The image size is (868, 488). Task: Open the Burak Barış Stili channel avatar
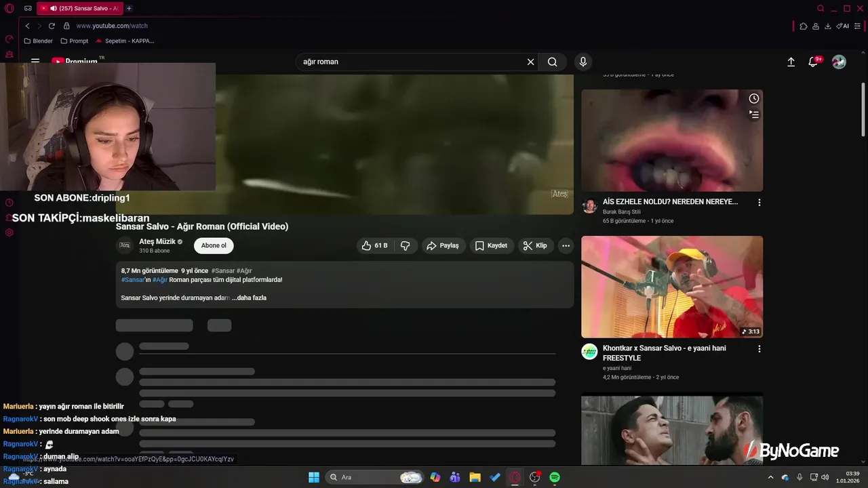coord(589,206)
